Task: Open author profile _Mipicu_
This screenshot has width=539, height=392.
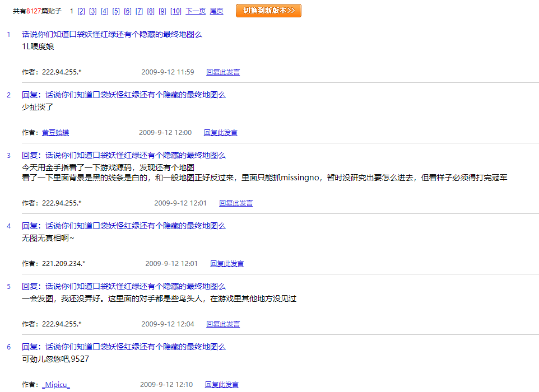Action: (x=55, y=385)
